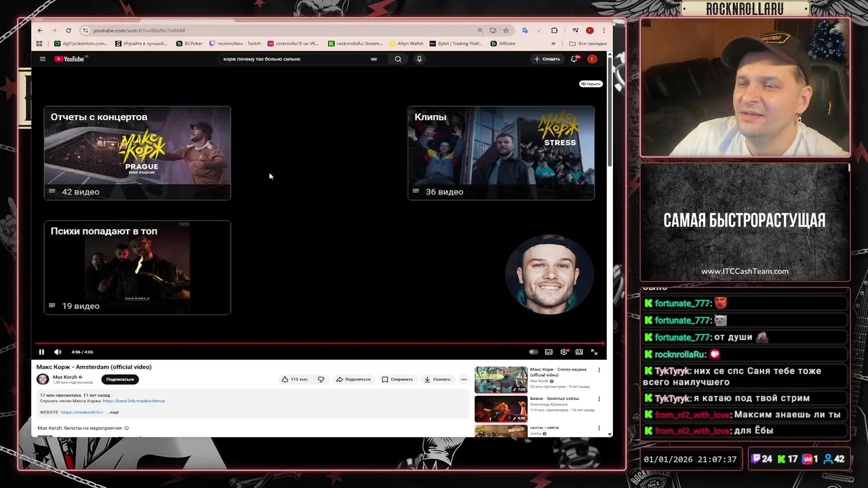Share the video via Поделиться
This screenshot has width=868, height=488.
tap(353, 380)
